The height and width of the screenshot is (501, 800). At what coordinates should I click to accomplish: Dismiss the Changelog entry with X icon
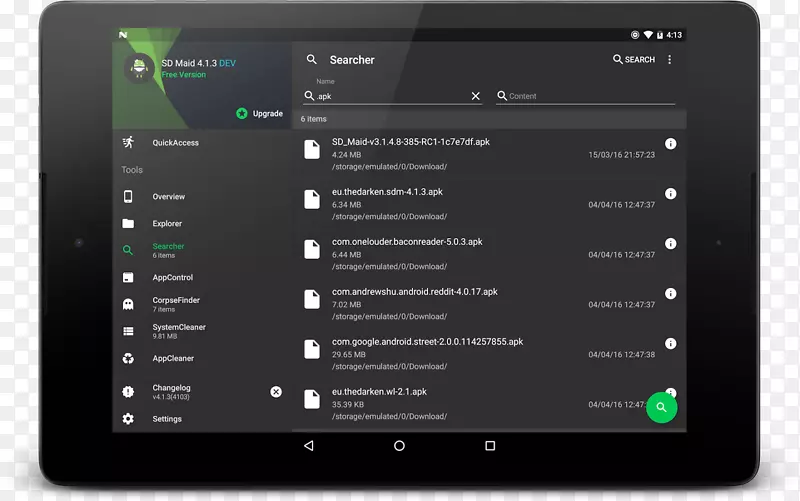tap(276, 392)
